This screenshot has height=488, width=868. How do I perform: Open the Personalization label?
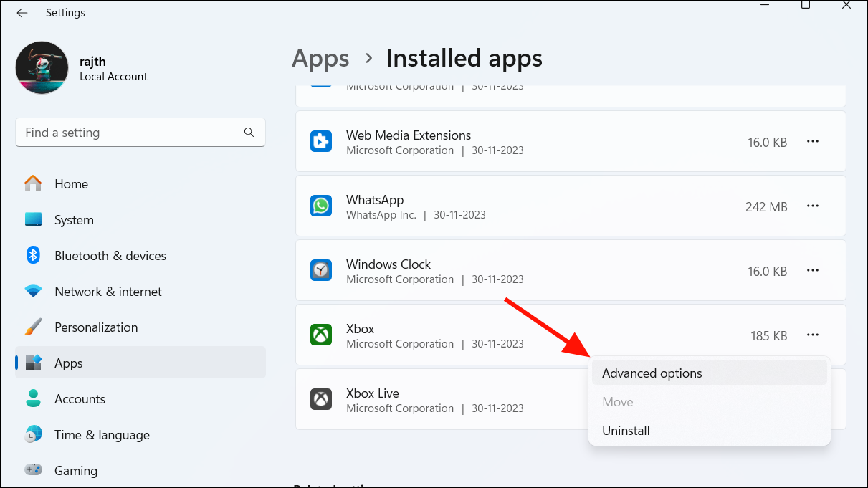tap(96, 327)
